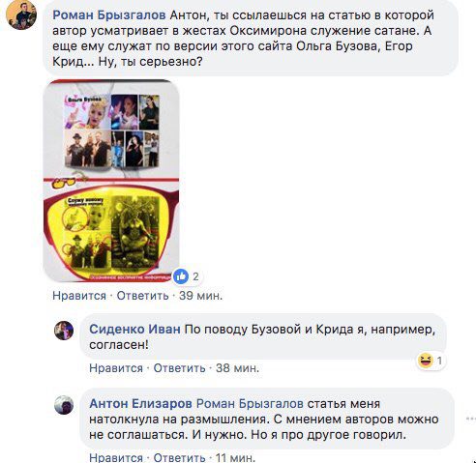View the count of 2 likes
The height and width of the screenshot is (463, 476).
(x=195, y=276)
